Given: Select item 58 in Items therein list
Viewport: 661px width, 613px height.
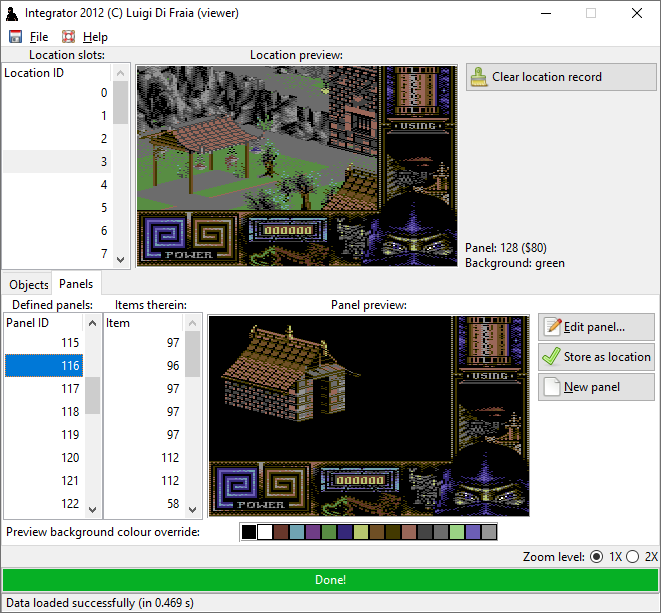Looking at the screenshot, I should (x=144, y=503).
